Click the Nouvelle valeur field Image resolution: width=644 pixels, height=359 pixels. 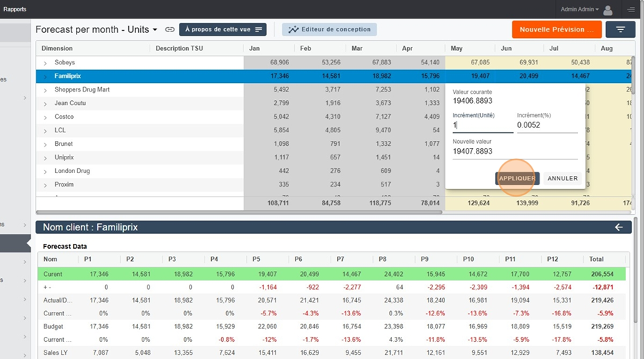pyautogui.click(x=515, y=152)
